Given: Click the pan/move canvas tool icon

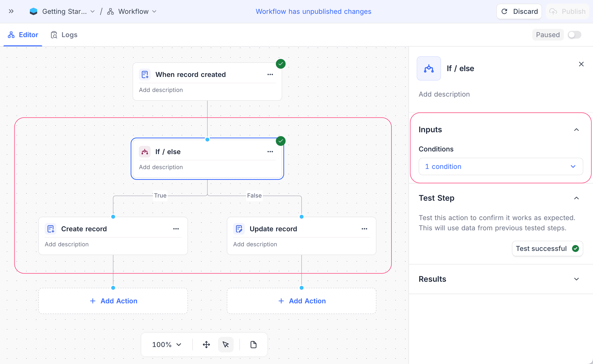Looking at the screenshot, I should point(206,344).
